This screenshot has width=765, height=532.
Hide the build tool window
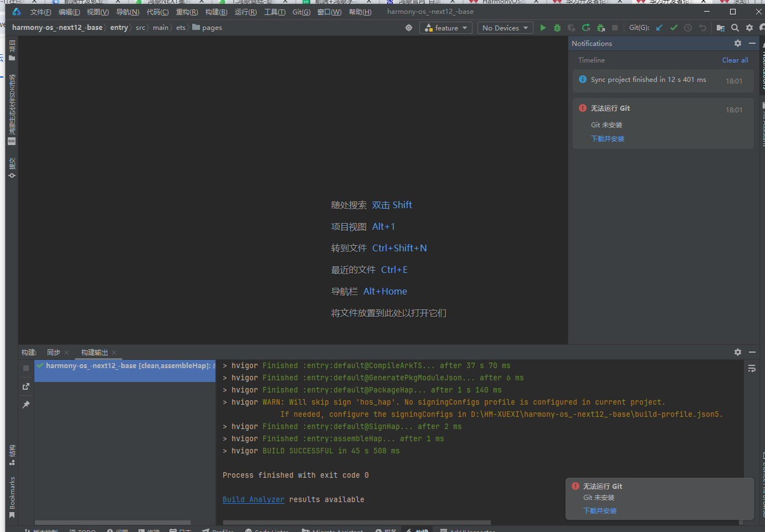tap(752, 352)
